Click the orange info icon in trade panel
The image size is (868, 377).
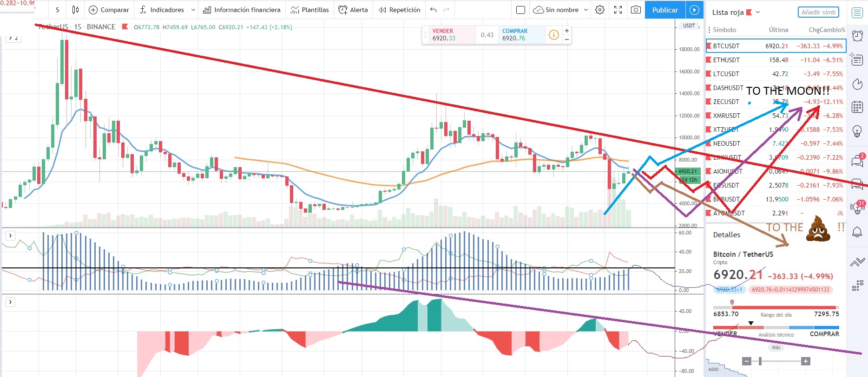tap(554, 35)
